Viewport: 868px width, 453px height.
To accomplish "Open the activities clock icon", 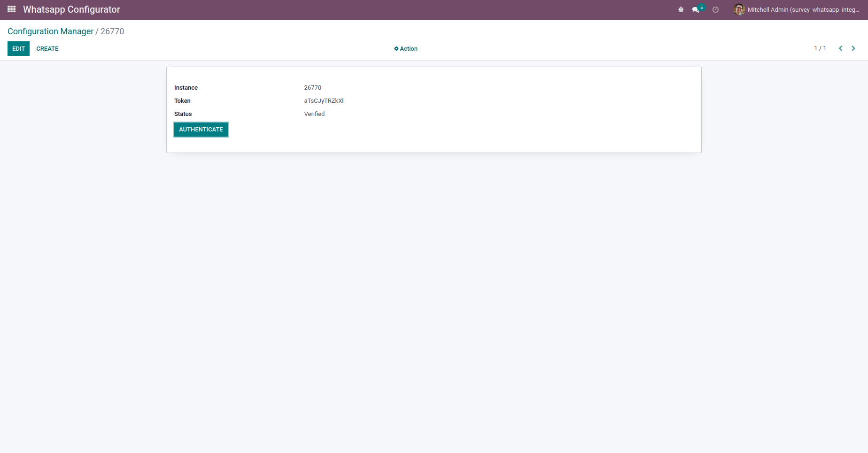I will 715,9.
